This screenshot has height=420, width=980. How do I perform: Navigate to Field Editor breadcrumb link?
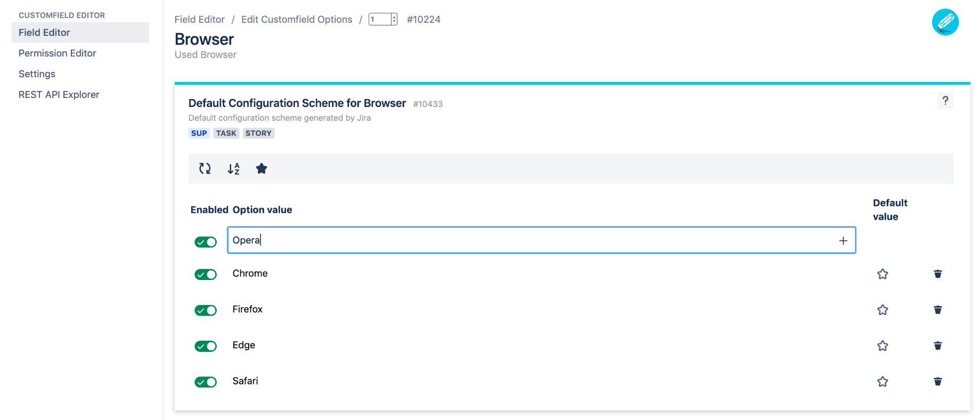(x=200, y=19)
